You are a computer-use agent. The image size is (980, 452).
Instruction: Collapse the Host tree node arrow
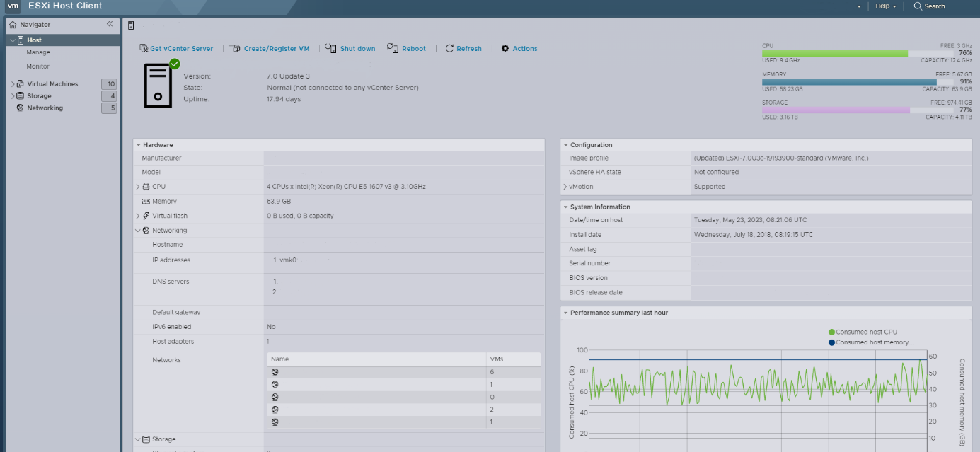[x=13, y=40]
